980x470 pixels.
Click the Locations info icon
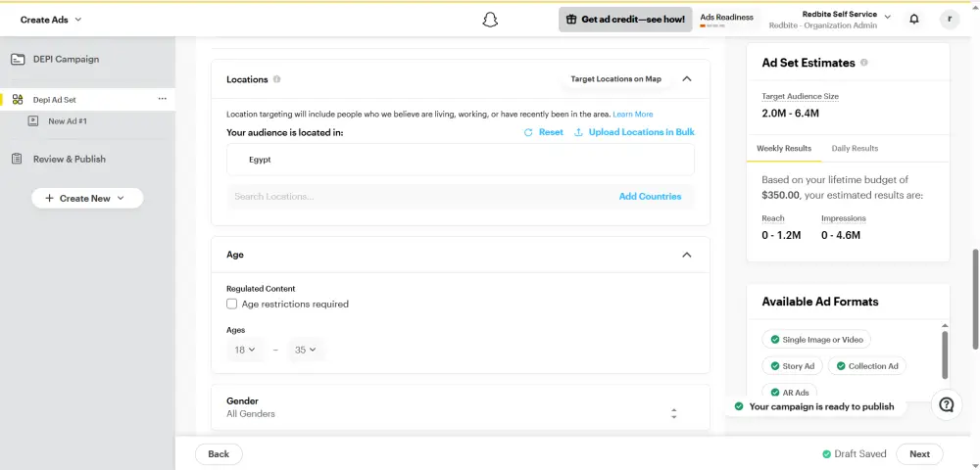coord(277,79)
